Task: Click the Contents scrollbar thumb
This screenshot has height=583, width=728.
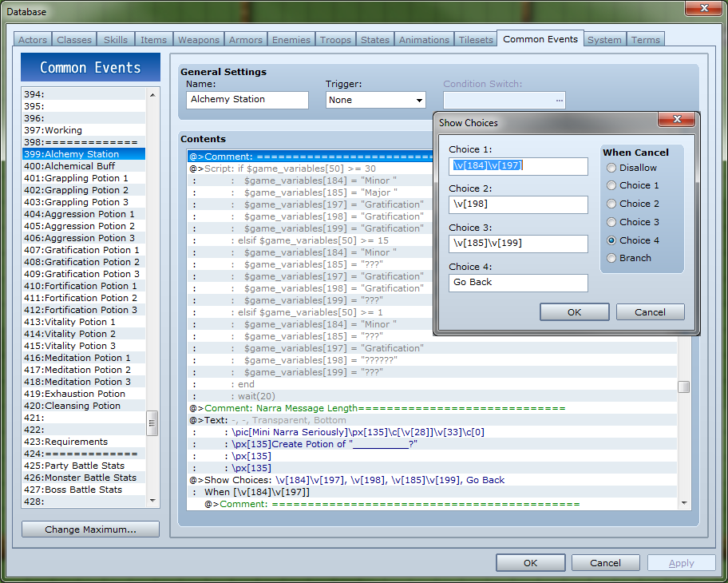Action: click(683, 387)
